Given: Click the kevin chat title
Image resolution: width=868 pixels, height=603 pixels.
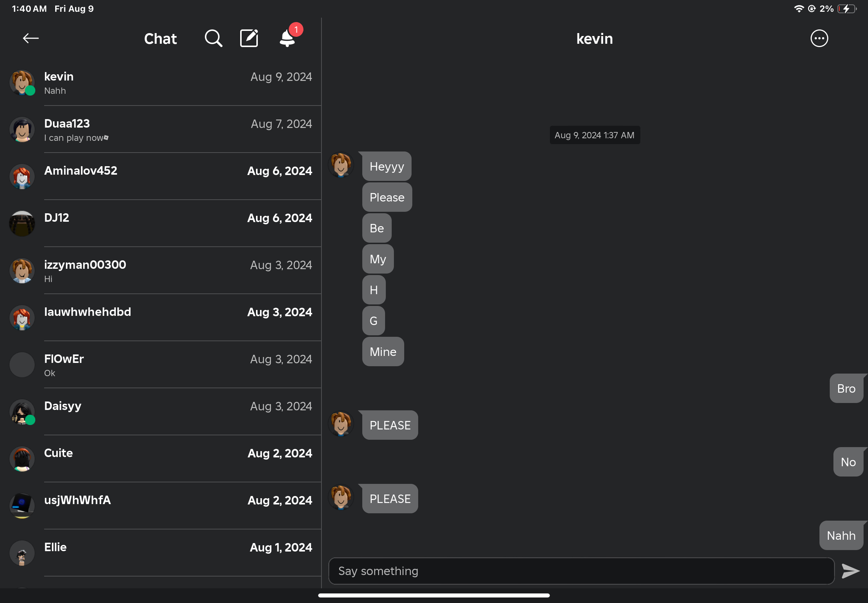Looking at the screenshot, I should (x=594, y=39).
